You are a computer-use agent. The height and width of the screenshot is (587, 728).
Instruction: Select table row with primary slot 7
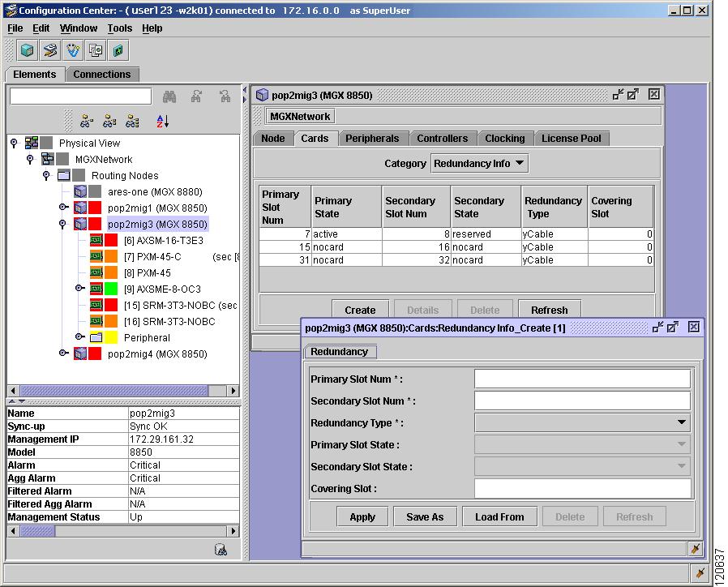[456, 234]
